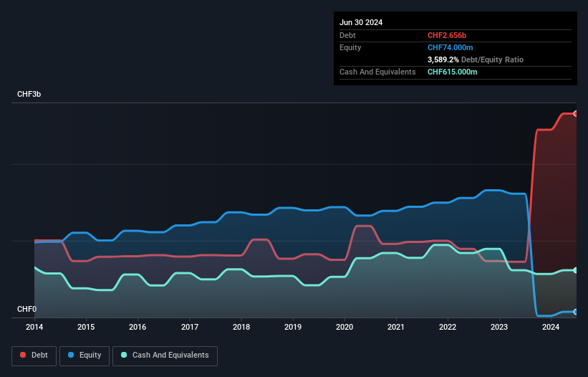This screenshot has width=588, height=377.
Task: Select the 2022 x-axis label
Action: [448, 328]
